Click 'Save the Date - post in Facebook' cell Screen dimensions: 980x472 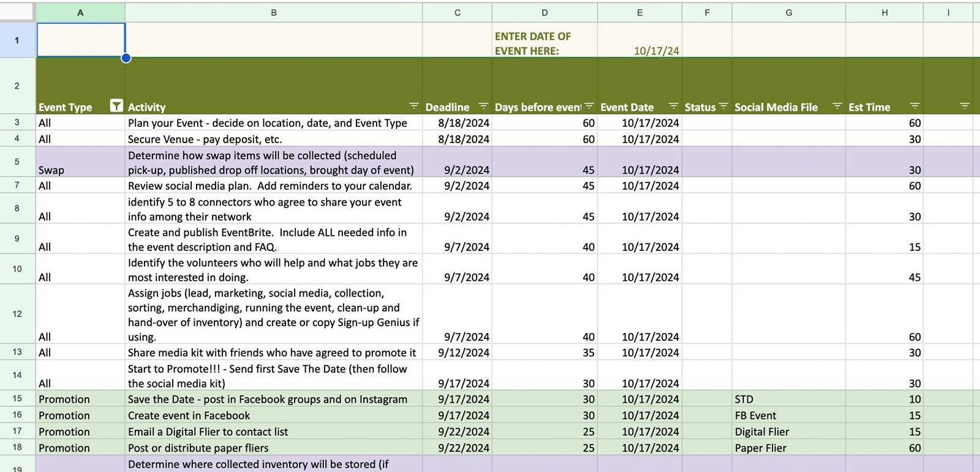tap(274, 399)
